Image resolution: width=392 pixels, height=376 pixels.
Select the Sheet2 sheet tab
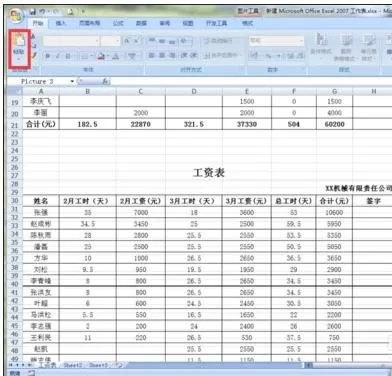73,365
